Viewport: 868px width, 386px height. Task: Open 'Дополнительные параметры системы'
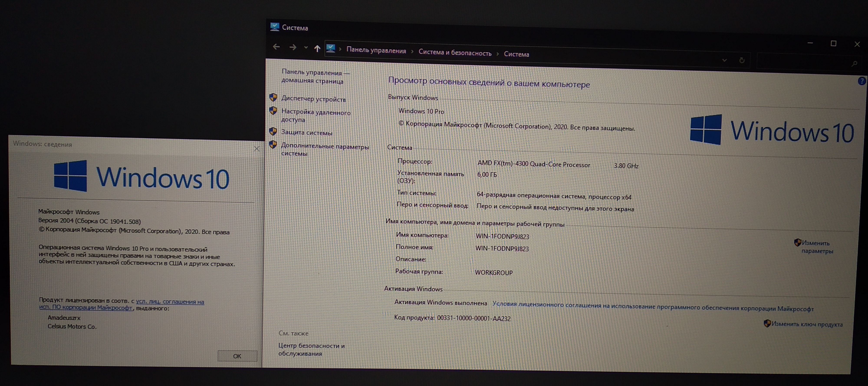click(325, 150)
